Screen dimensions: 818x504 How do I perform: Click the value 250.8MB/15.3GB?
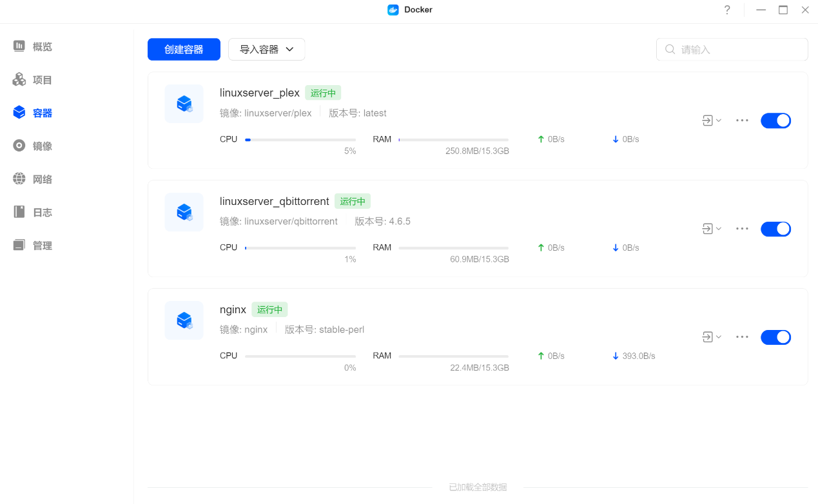coord(477,151)
